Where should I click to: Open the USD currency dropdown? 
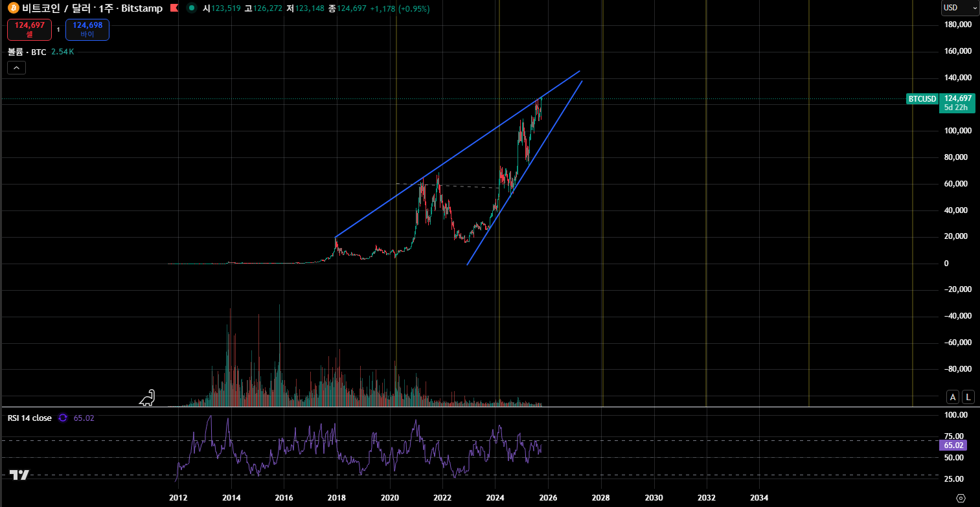coord(960,8)
